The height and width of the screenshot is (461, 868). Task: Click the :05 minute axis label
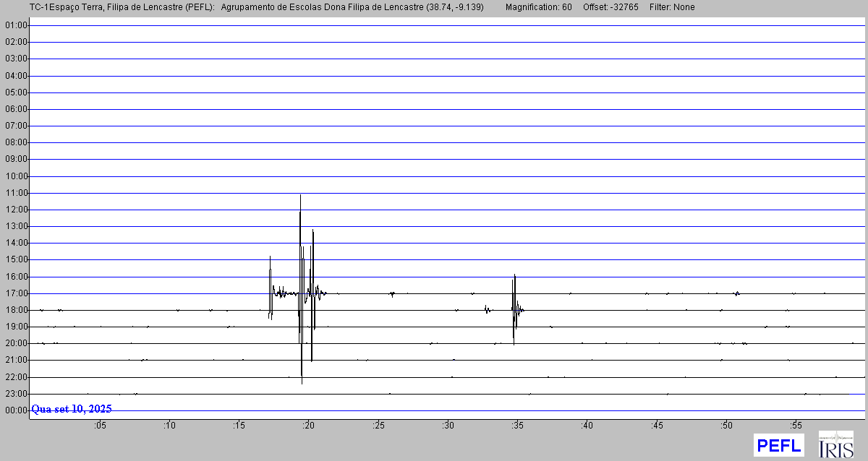[99, 426]
